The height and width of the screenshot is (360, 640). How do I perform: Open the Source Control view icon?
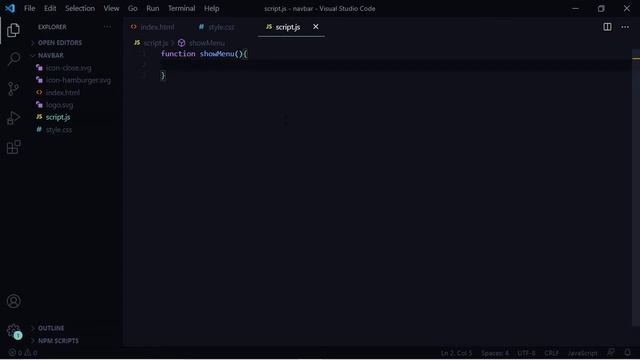(13, 89)
